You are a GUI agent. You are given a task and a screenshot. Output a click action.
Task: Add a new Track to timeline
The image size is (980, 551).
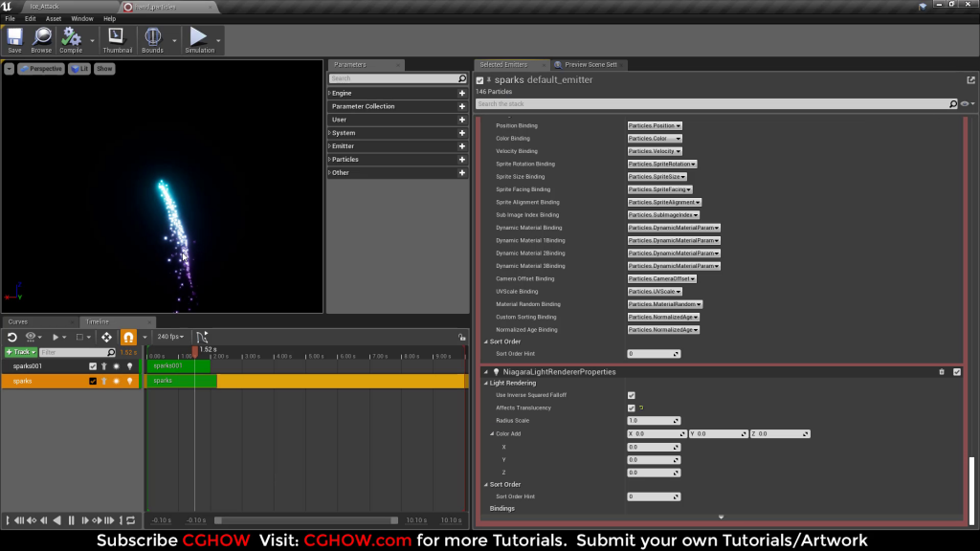(x=21, y=352)
